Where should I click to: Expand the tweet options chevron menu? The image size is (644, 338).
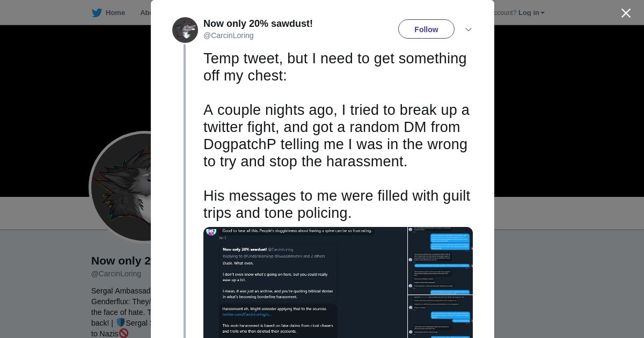(468, 30)
